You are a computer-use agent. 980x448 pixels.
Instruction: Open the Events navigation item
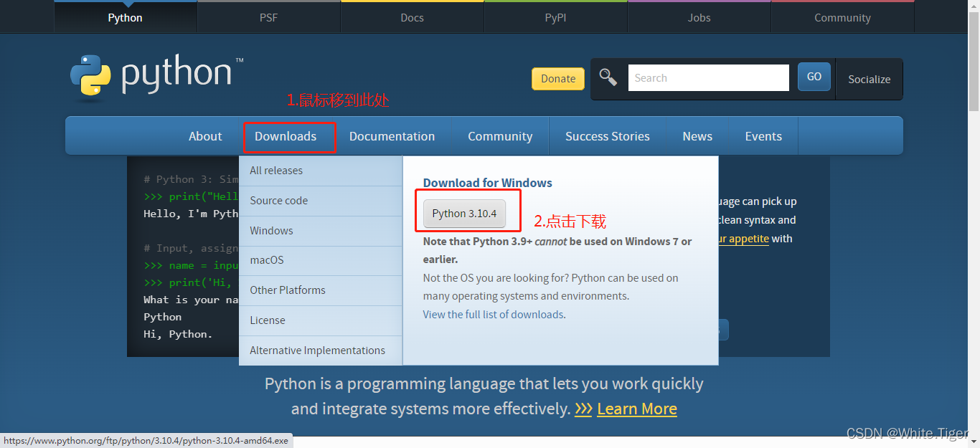pos(763,136)
